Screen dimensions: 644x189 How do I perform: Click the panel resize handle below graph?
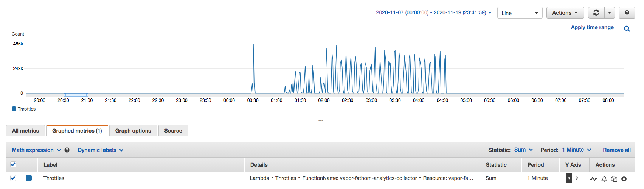[x=321, y=121]
